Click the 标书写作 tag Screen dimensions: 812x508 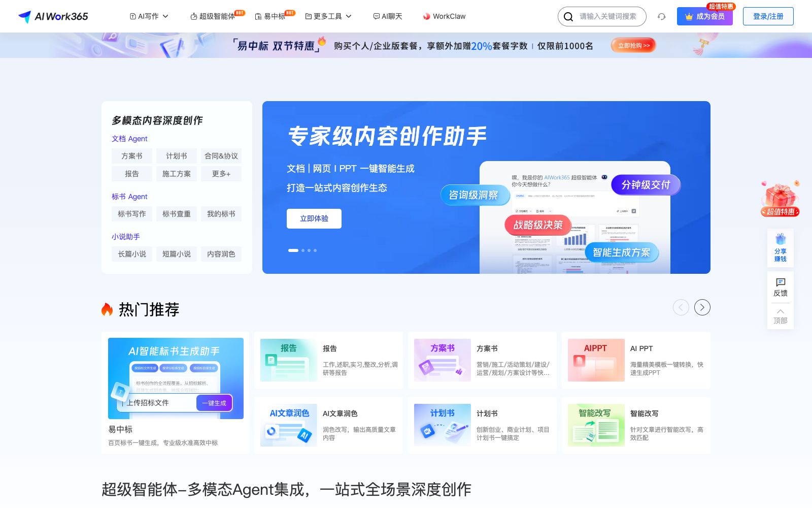(x=132, y=214)
